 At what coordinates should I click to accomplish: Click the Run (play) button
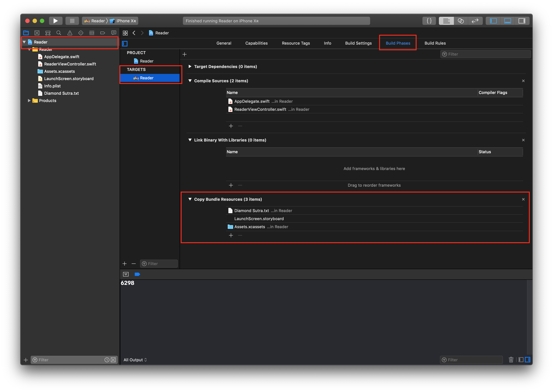pos(56,21)
